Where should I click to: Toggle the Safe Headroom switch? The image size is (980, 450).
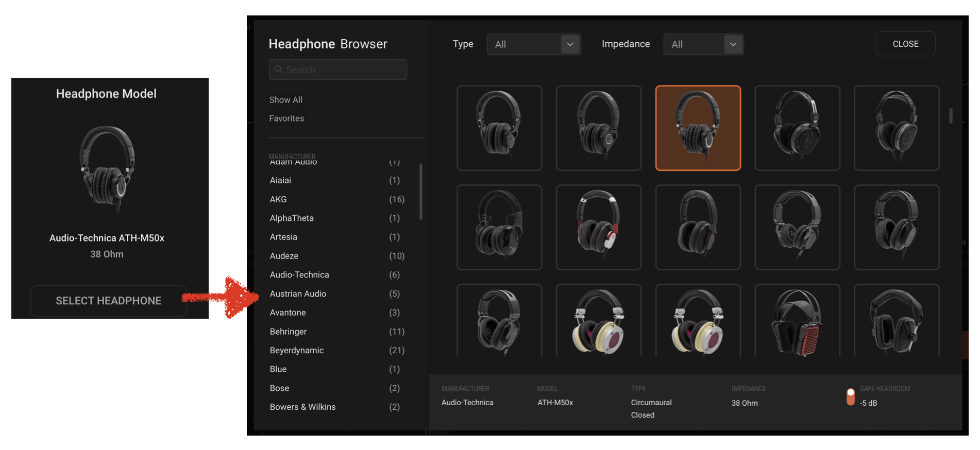click(851, 396)
